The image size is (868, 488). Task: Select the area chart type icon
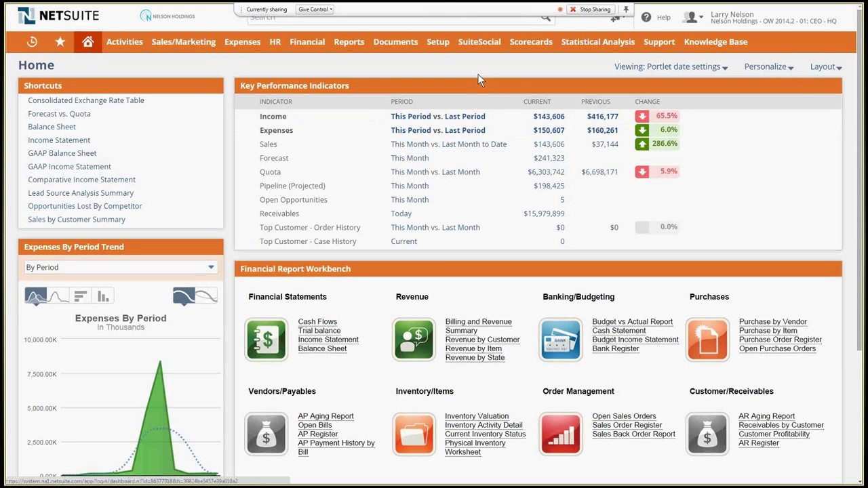point(36,296)
